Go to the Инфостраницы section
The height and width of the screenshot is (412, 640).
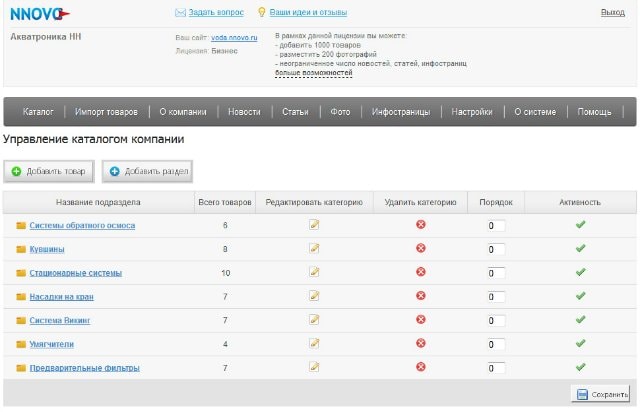400,112
